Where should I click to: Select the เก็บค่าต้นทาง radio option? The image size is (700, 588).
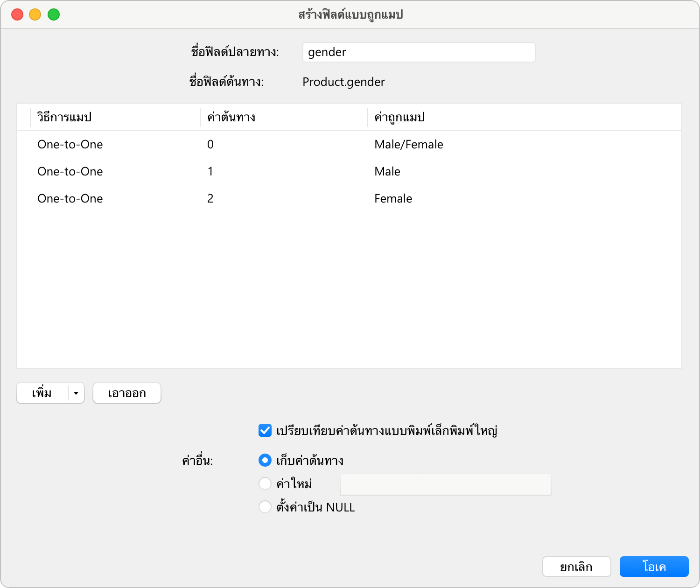pyautogui.click(x=265, y=461)
